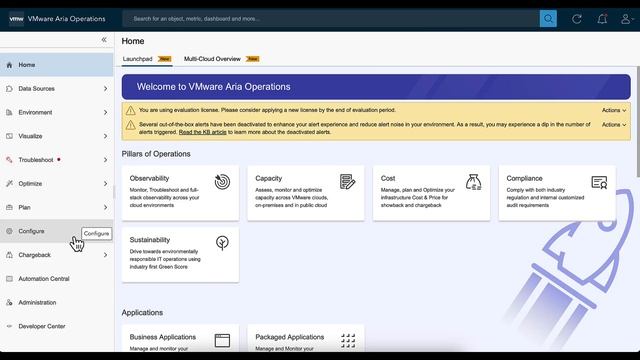This screenshot has height=360, width=640.
Task: Click the Plan sidebar icon
Action: click(9, 207)
